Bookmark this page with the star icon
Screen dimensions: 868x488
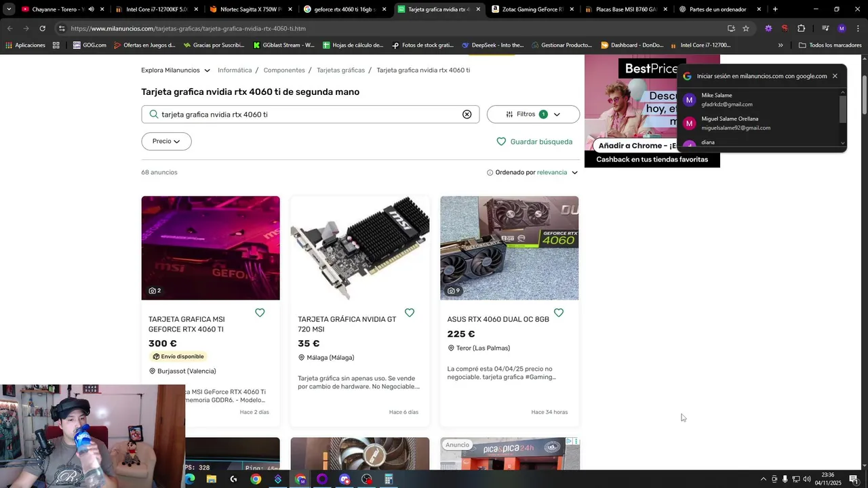click(x=746, y=28)
